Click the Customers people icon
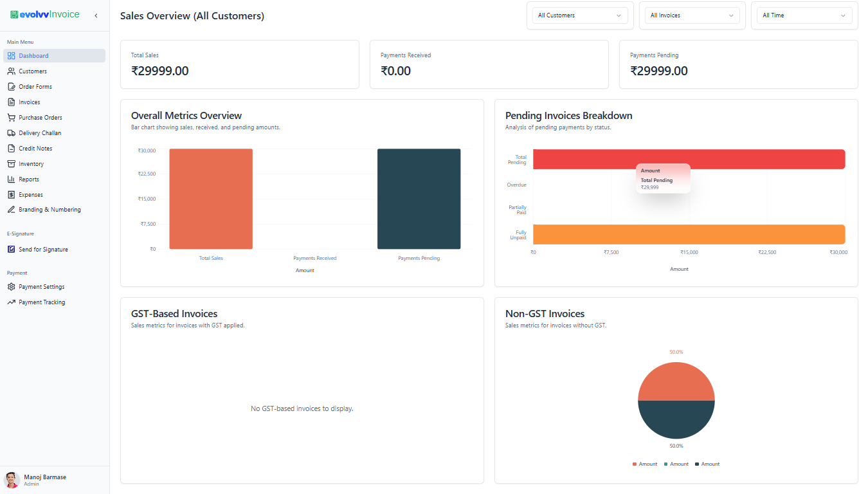Screen dimensions: 868x494 pyautogui.click(x=12, y=71)
